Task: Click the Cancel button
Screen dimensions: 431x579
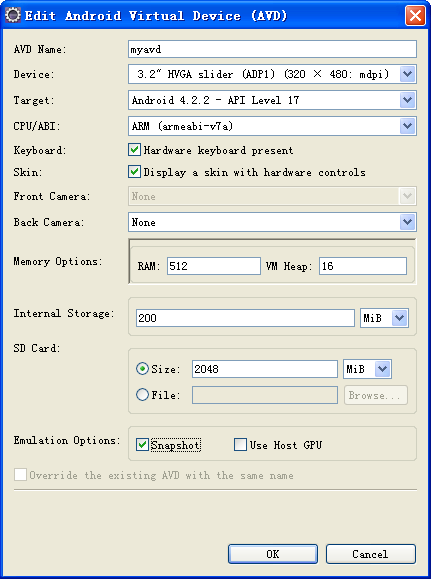Action: [371, 554]
